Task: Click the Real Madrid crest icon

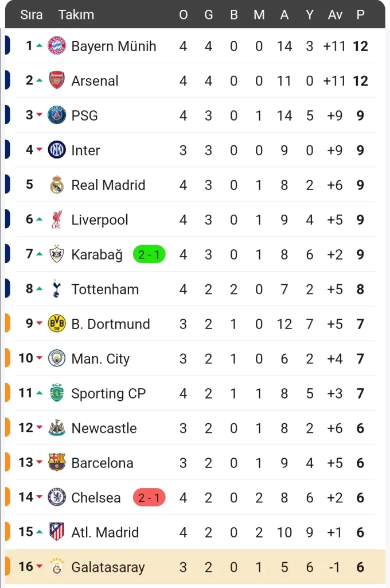Action: coord(57,185)
